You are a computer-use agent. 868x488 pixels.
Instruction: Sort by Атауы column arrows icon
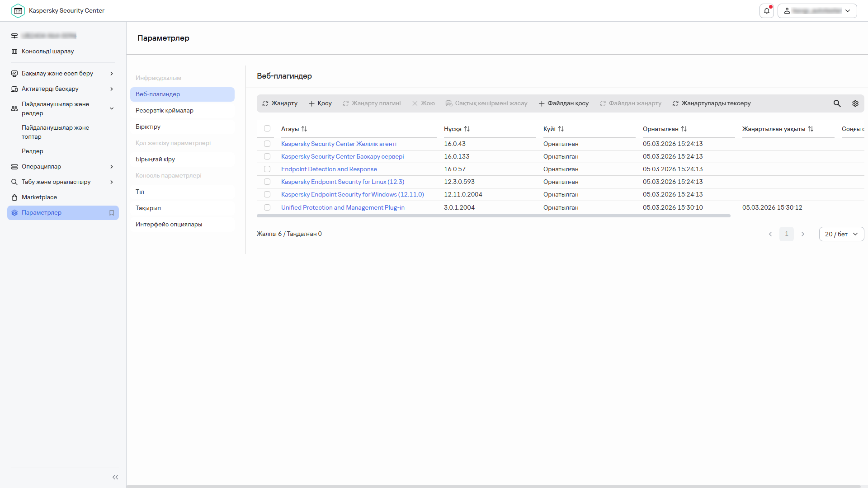pyautogui.click(x=304, y=129)
